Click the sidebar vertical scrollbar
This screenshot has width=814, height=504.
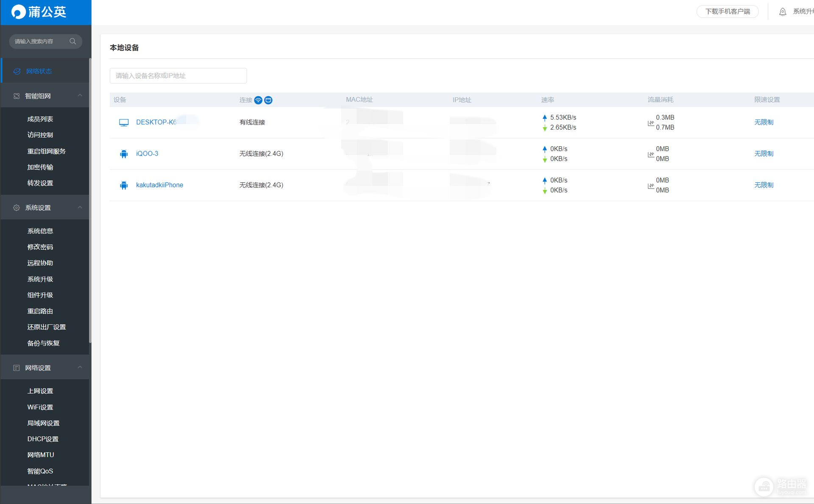[x=90, y=201]
